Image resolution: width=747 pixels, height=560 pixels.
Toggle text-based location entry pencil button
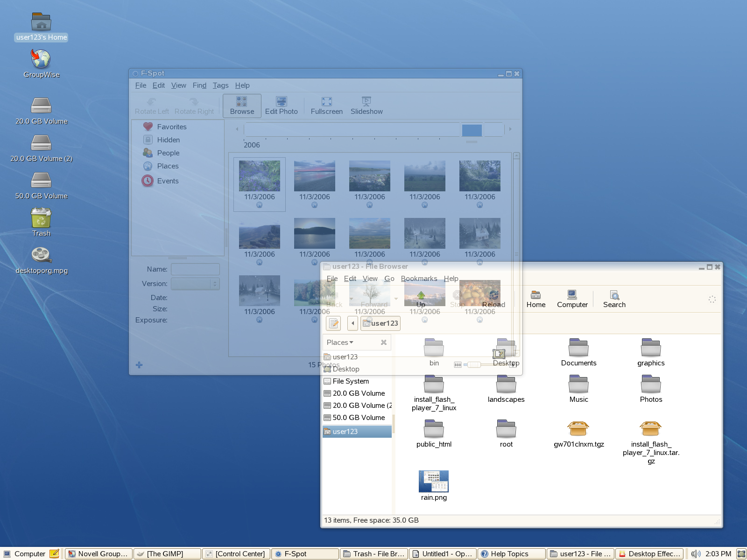(333, 323)
